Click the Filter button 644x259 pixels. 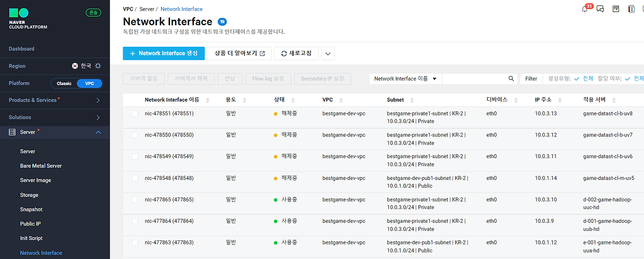(x=531, y=79)
